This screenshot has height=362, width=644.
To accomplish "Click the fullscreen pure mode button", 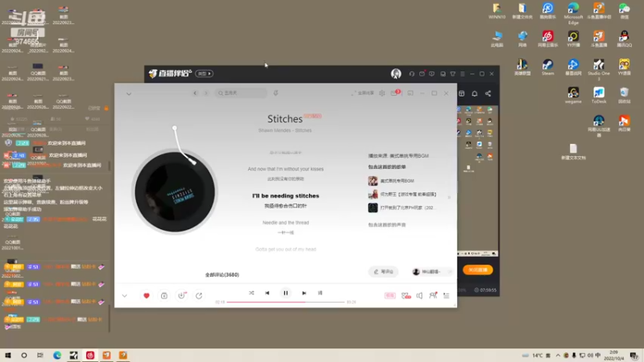I will coord(363,93).
